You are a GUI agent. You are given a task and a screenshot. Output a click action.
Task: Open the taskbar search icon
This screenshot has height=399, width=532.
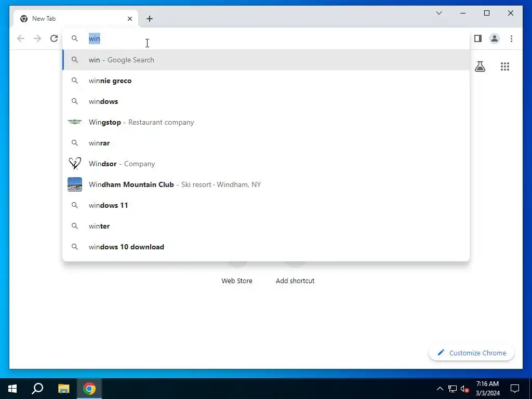pyautogui.click(x=37, y=389)
